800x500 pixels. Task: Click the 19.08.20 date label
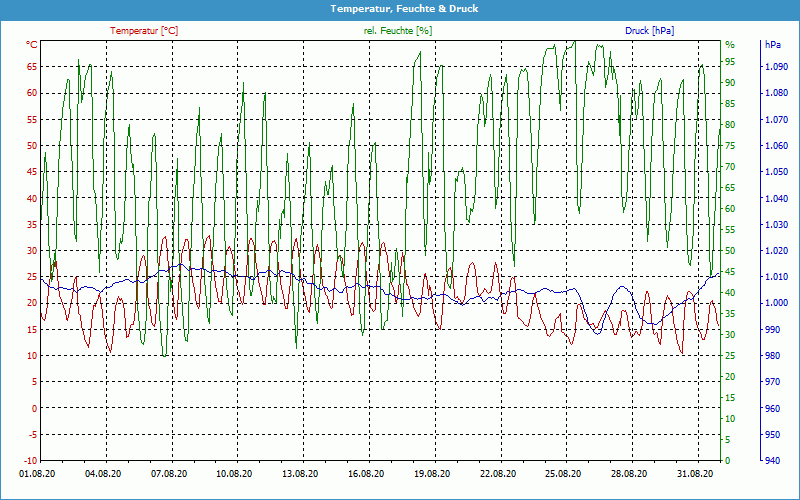coord(432,474)
